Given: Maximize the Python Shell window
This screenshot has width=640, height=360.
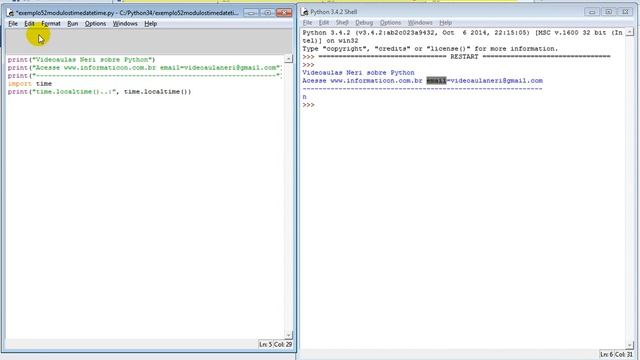Looking at the screenshot, I should click(608, 12).
